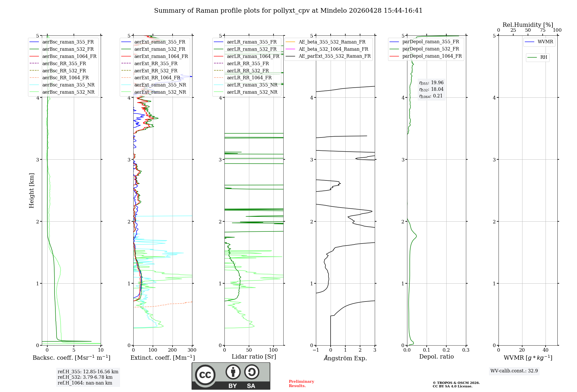
Task: Click the ref.H_532 reference height text
Action: [x=85, y=377]
